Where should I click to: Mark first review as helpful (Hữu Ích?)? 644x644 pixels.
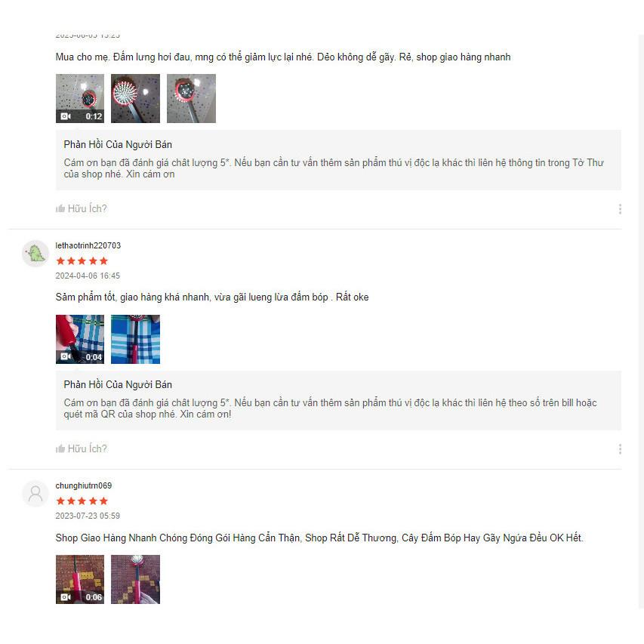coord(82,208)
